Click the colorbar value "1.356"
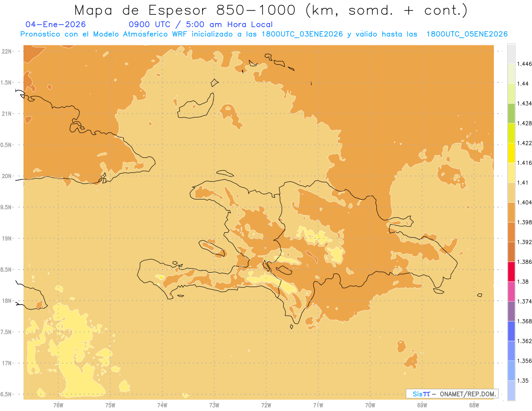 [525, 361]
